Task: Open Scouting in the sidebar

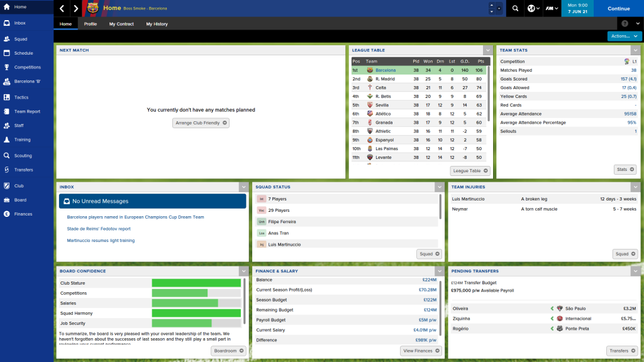Action: click(26, 156)
